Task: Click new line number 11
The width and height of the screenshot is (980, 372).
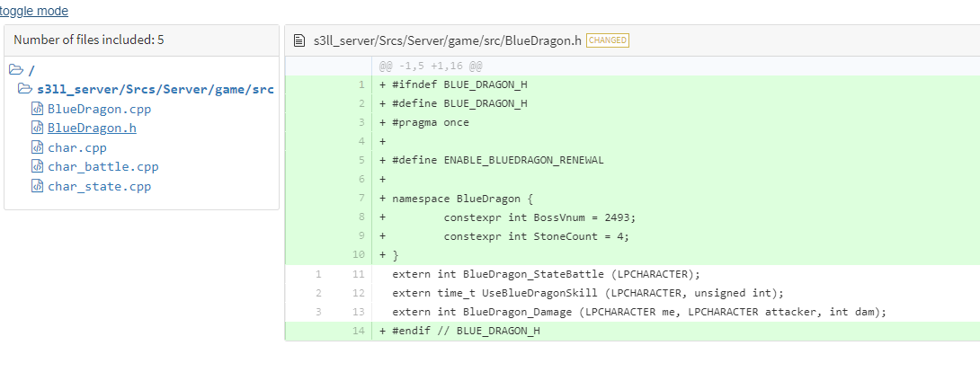Action: point(358,274)
